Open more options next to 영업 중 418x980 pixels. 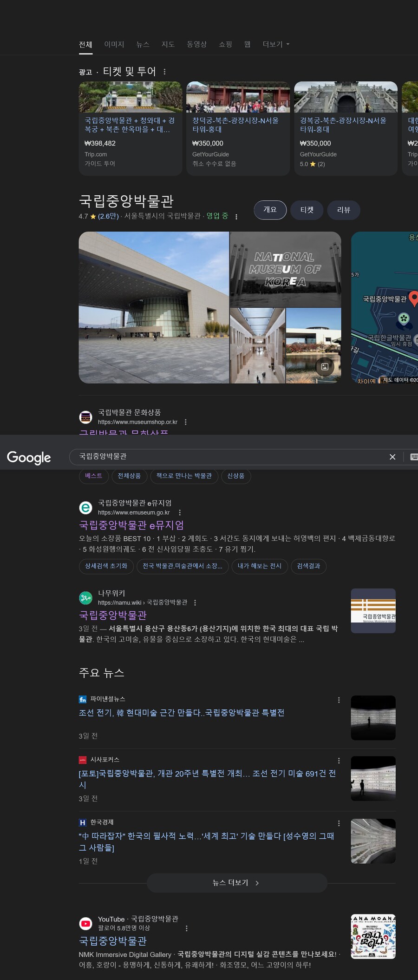(236, 217)
